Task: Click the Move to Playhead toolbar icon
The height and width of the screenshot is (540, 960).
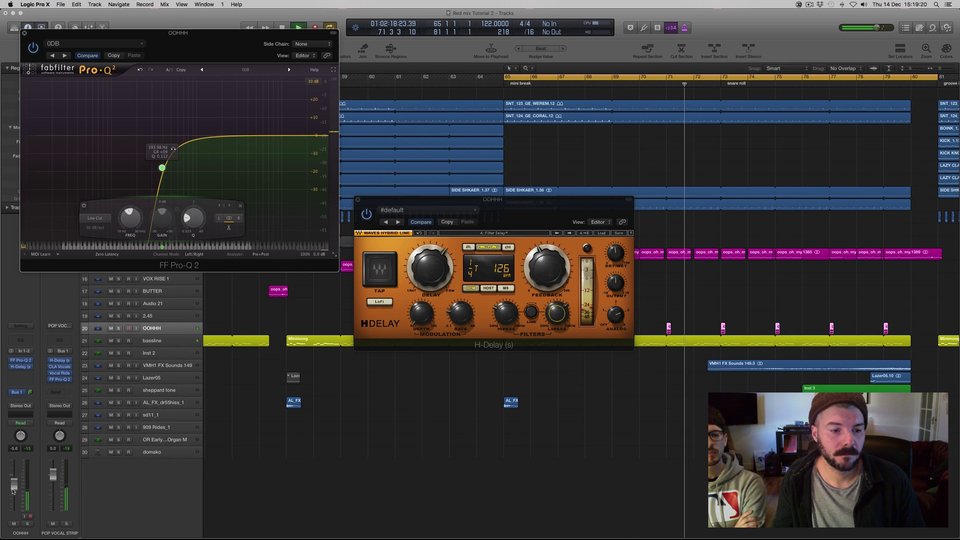Action: tap(491, 50)
